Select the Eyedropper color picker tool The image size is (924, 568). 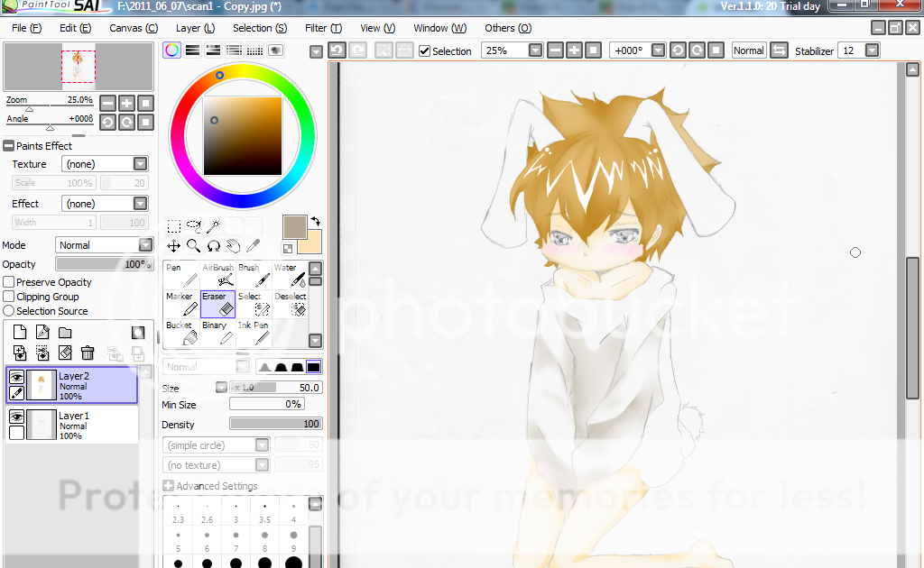coord(254,245)
